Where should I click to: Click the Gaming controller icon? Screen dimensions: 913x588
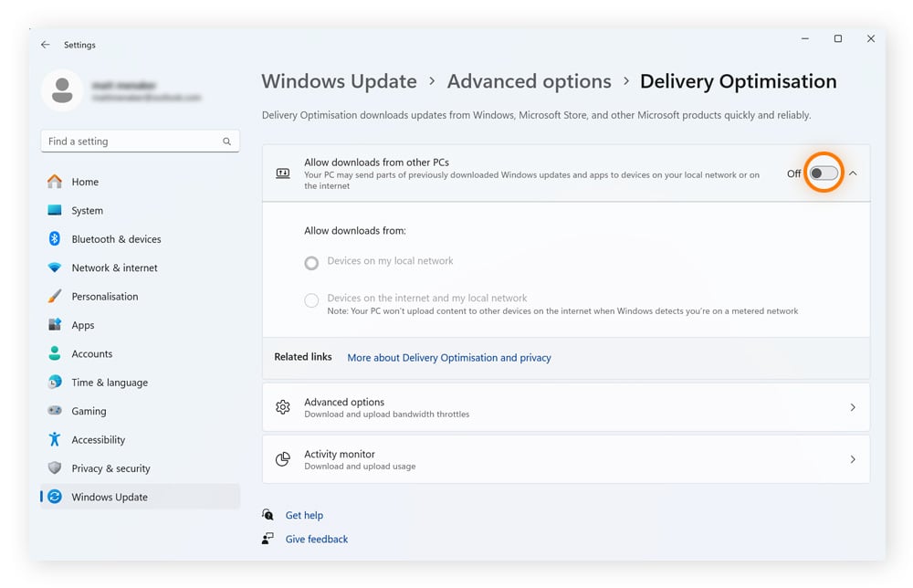point(55,411)
